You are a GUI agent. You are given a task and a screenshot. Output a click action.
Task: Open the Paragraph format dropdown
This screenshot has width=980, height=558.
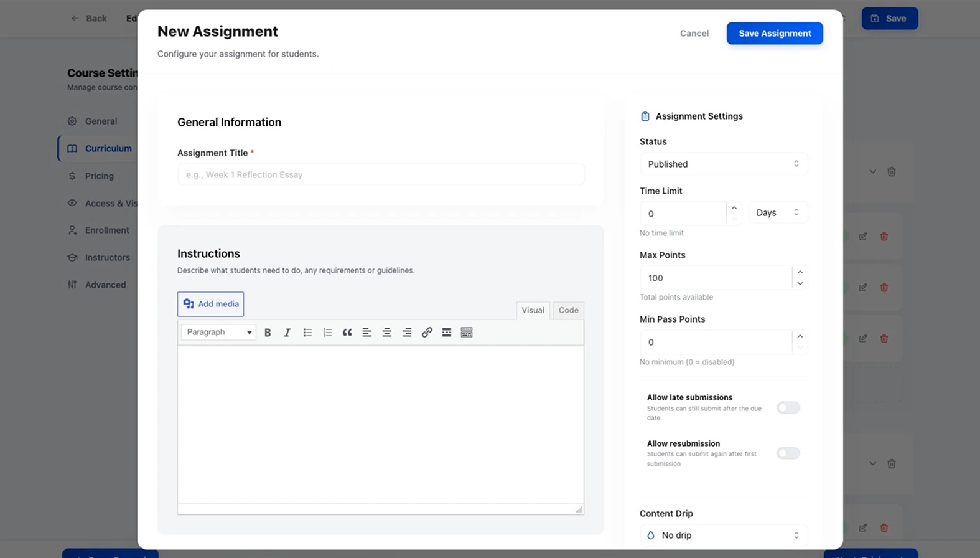coord(218,333)
